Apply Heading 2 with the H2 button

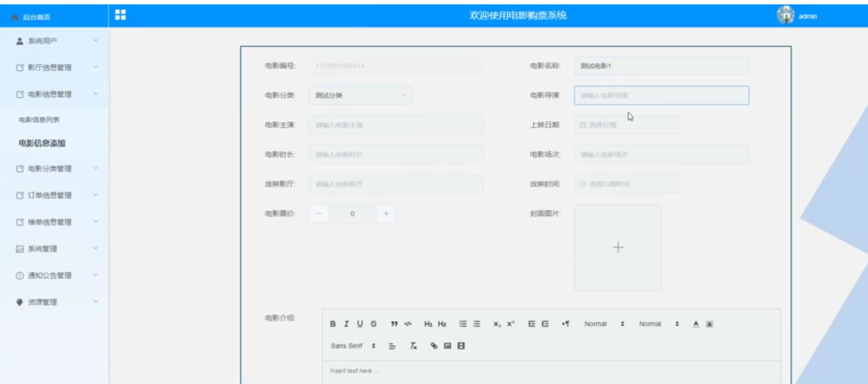pyautogui.click(x=442, y=324)
